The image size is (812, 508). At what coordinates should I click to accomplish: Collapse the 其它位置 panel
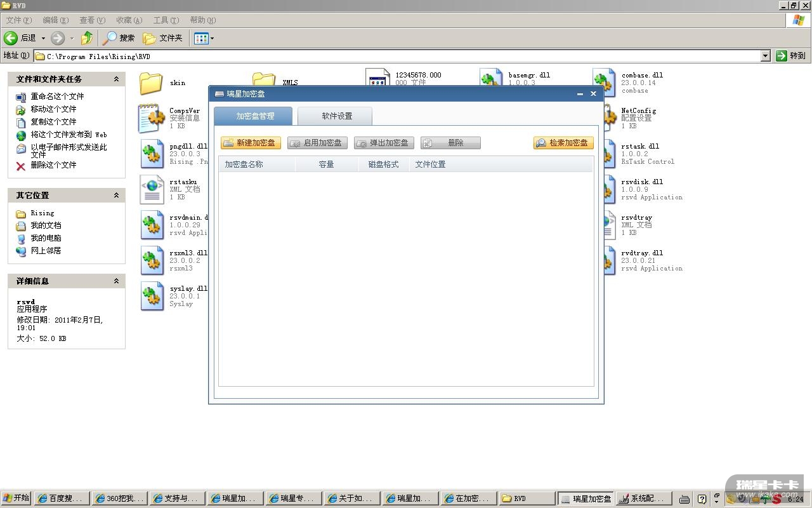pos(116,196)
